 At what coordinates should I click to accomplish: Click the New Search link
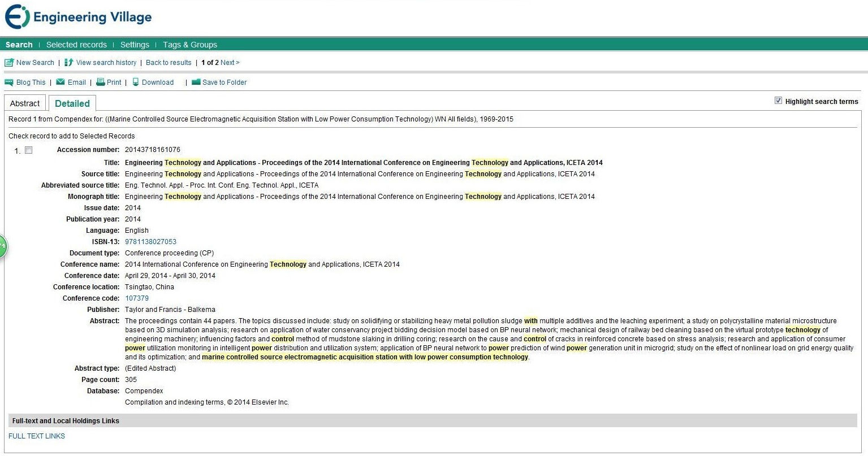click(x=35, y=63)
